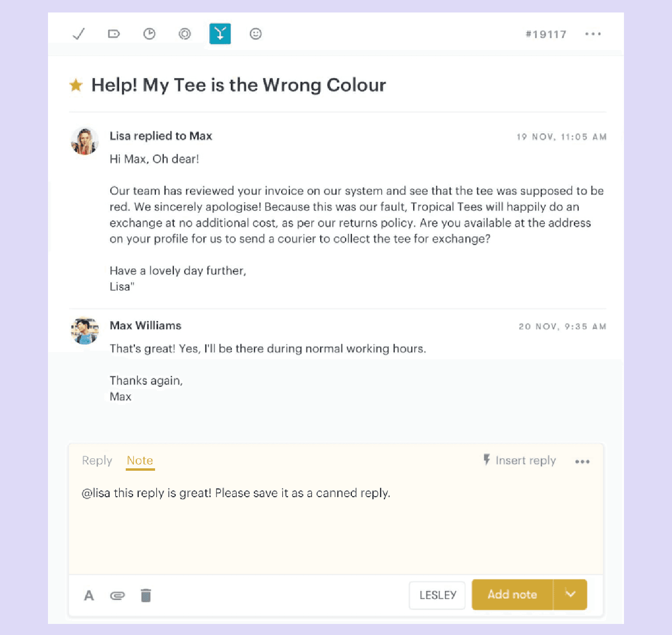Click the LESLEY assignee button

coord(437,595)
